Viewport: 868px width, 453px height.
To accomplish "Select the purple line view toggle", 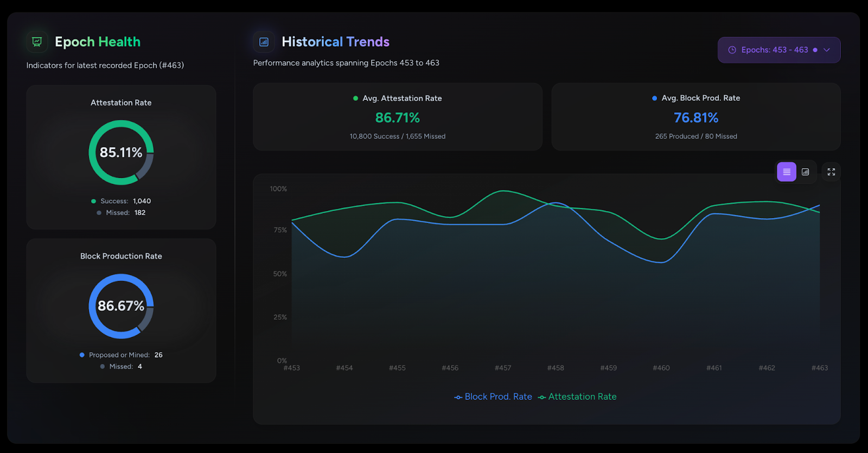I will tap(786, 172).
